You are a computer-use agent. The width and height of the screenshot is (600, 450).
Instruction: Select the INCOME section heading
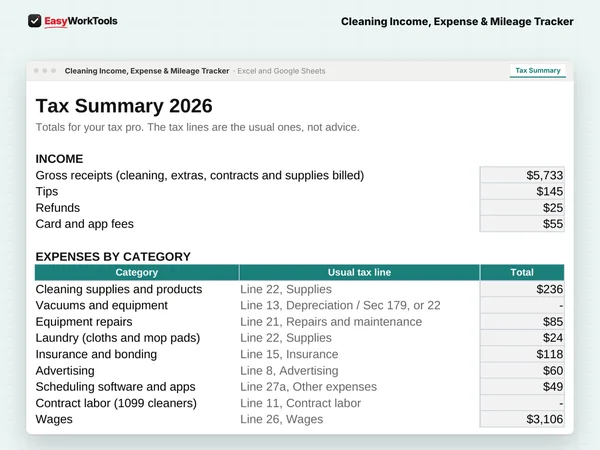[x=59, y=159]
